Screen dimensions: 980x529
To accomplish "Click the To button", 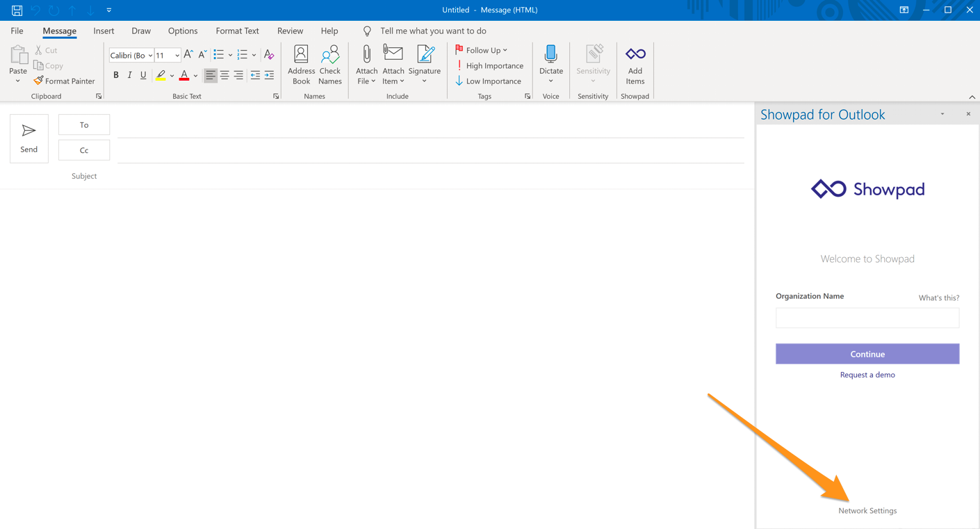I will (84, 124).
